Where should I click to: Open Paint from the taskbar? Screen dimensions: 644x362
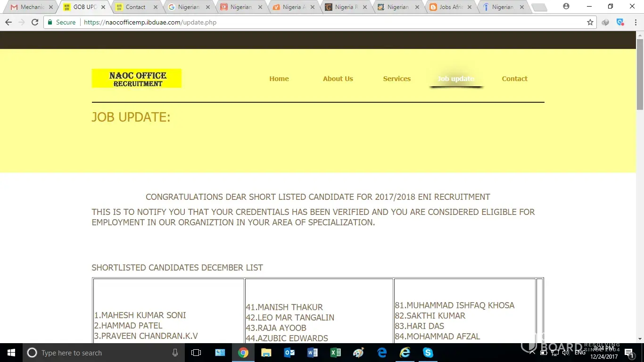(359, 353)
